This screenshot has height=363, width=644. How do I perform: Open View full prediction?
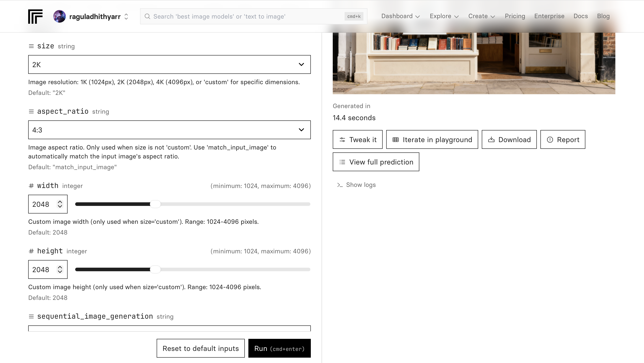376,162
